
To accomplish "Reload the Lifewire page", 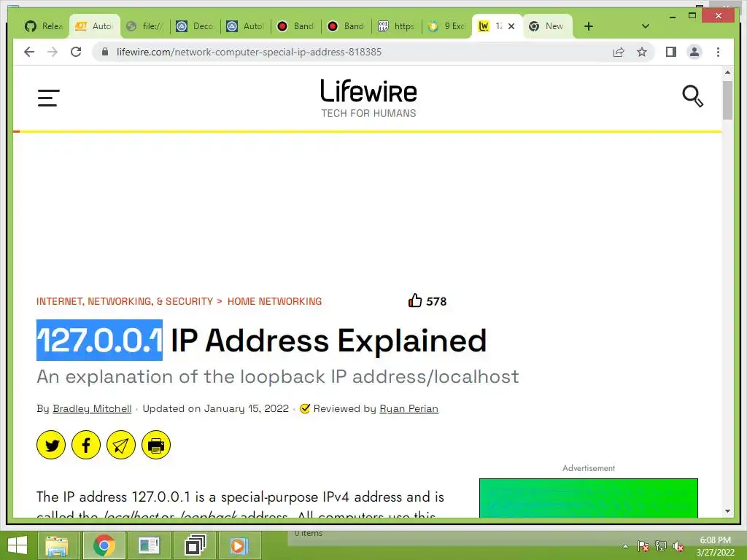I will [x=76, y=52].
